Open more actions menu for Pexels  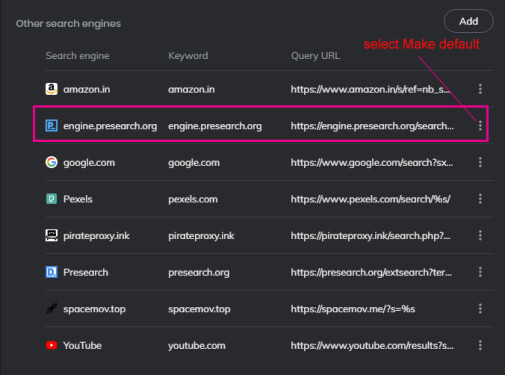click(x=480, y=199)
